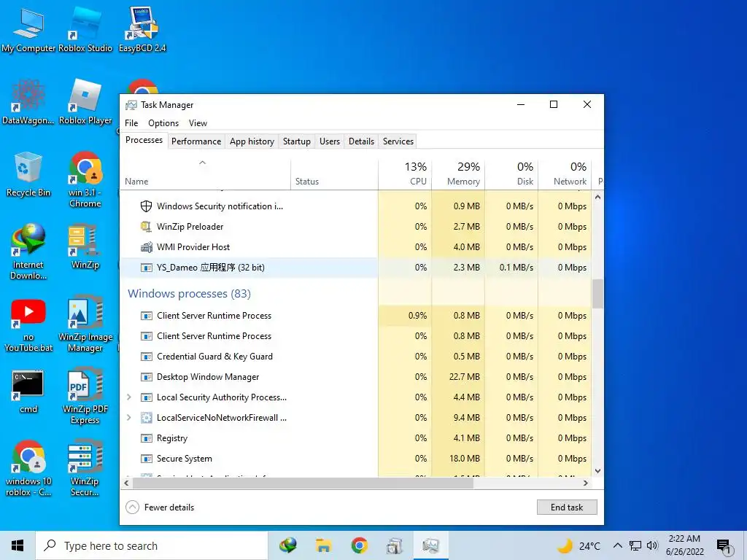This screenshot has height=560, width=747.
Task: Click Windows Security notification shield icon
Action: (146, 206)
